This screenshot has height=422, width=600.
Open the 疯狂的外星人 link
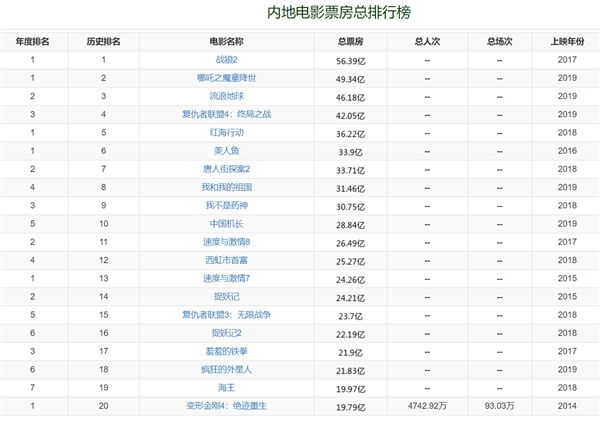coord(227,370)
